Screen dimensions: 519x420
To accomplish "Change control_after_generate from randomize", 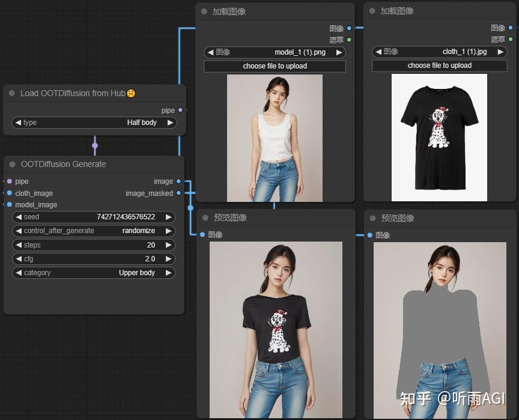I will 93,231.
